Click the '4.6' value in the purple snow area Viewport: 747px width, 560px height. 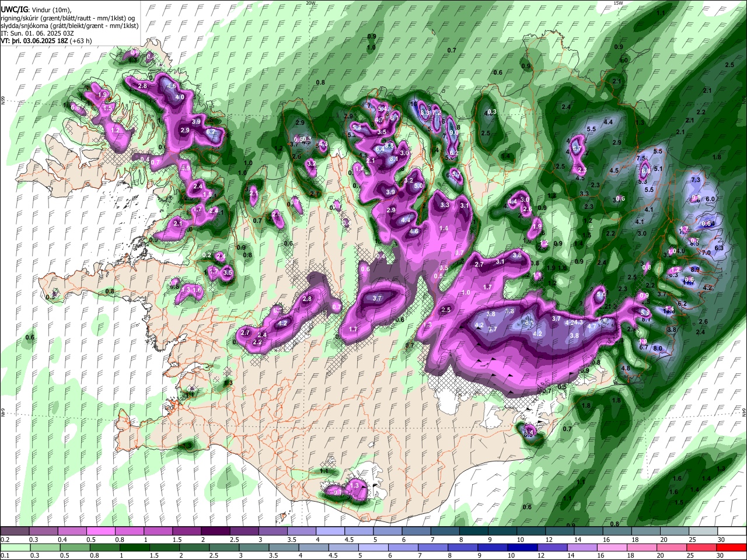pyautogui.click(x=414, y=232)
